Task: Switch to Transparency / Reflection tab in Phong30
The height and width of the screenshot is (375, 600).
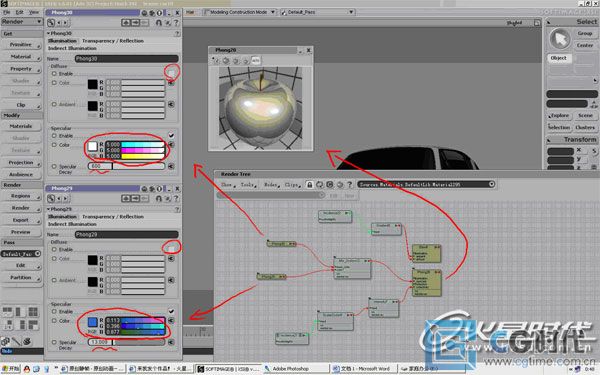Action: (113, 41)
